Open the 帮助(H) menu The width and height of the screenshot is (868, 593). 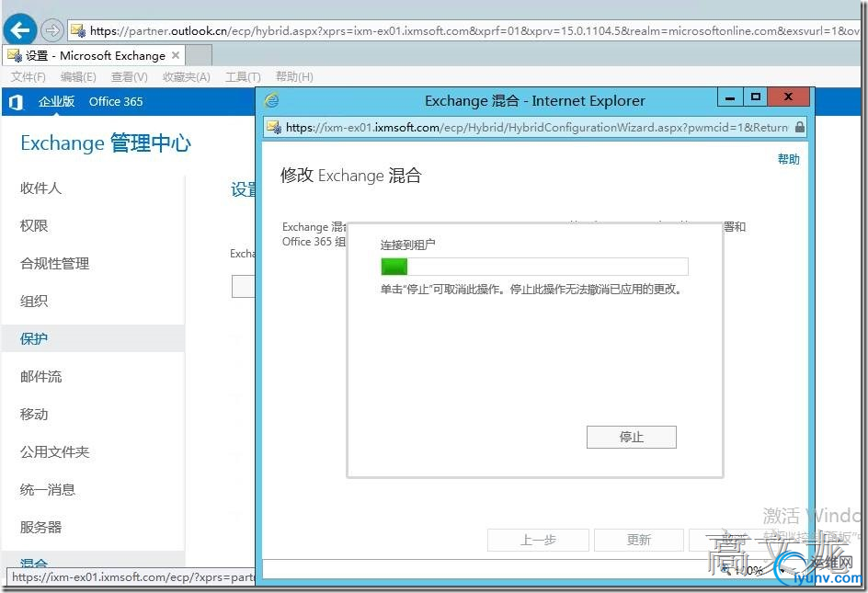[x=294, y=77]
